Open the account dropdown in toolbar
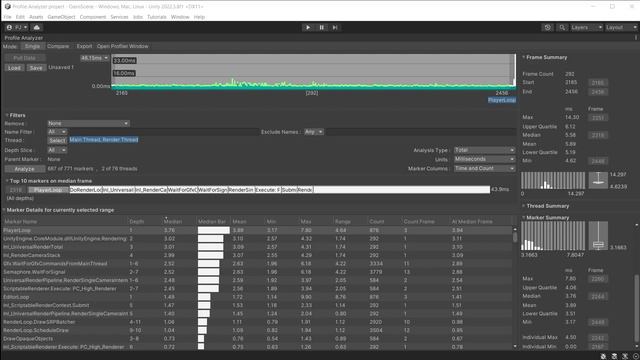 (x=17, y=27)
